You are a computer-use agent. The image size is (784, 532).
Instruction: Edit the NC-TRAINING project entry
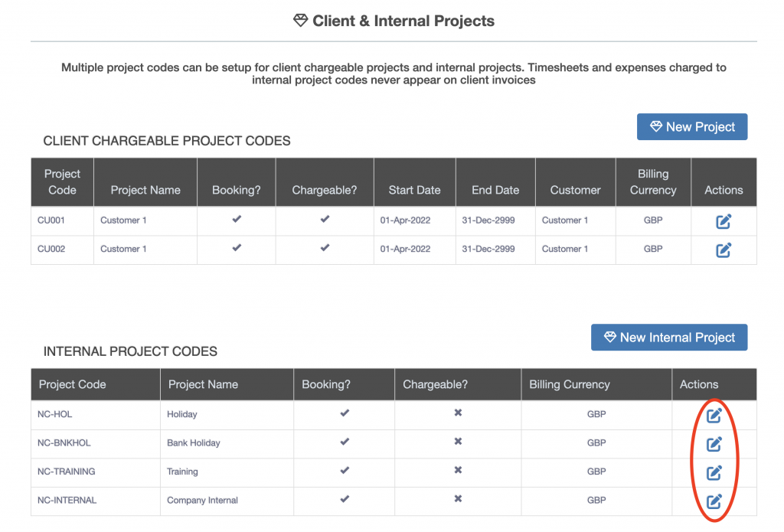click(x=714, y=472)
